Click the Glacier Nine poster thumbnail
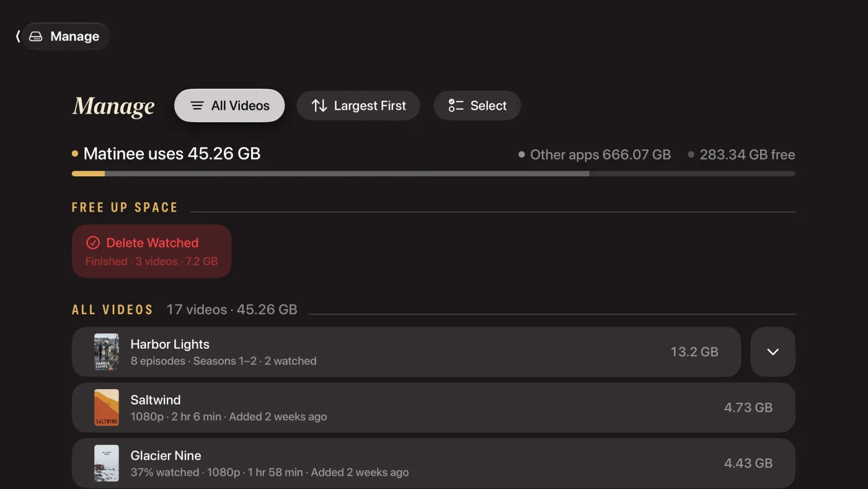Viewport: 868px width, 489px height. point(107,463)
